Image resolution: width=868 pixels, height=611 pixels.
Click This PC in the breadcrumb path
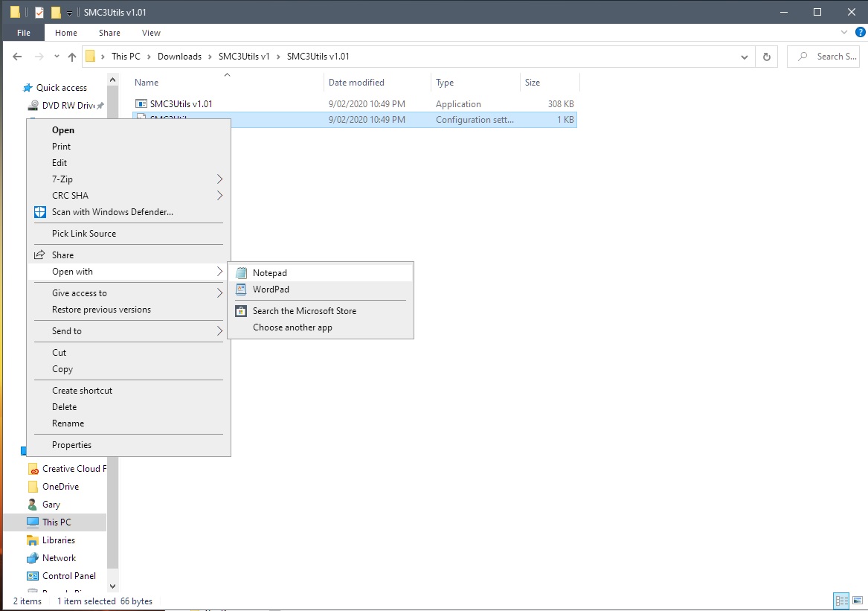[x=126, y=57]
